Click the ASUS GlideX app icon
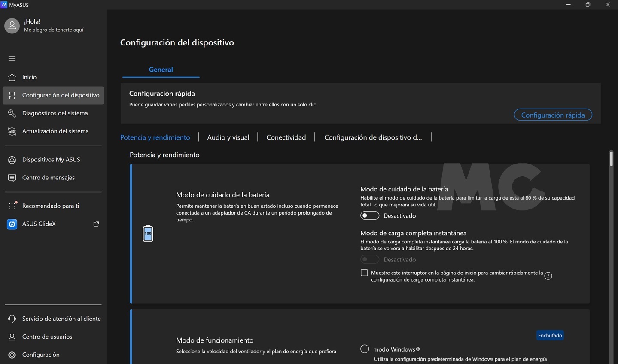The height and width of the screenshot is (364, 618). click(x=12, y=224)
